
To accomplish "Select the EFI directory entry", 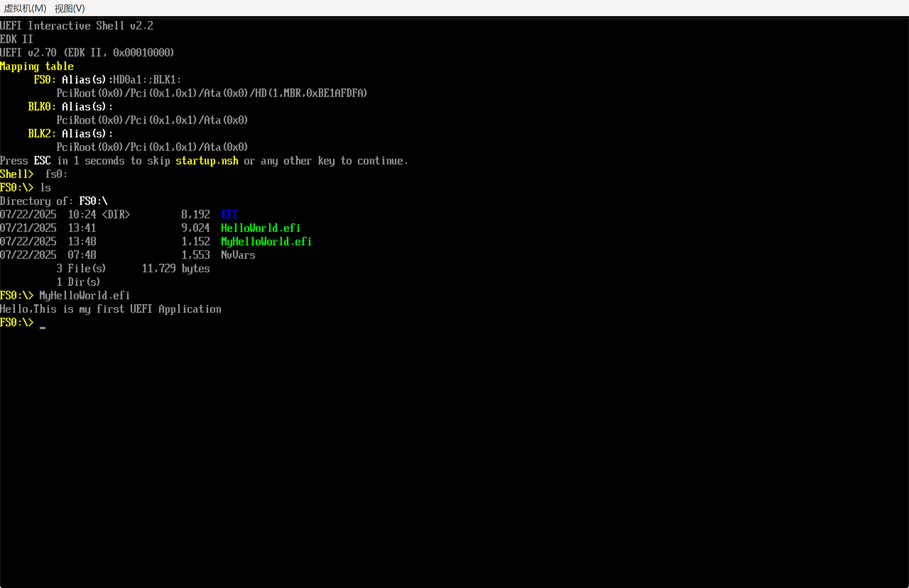I will [229, 214].
